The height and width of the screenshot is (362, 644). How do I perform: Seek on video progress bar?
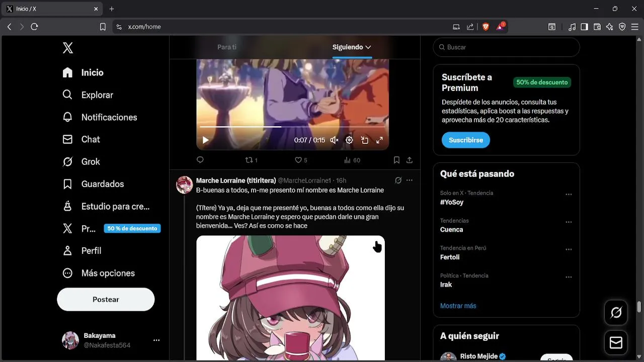(292, 127)
